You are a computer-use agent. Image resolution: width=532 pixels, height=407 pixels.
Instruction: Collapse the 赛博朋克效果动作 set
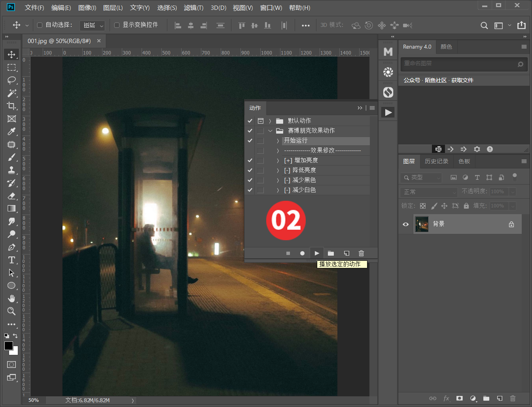point(270,131)
